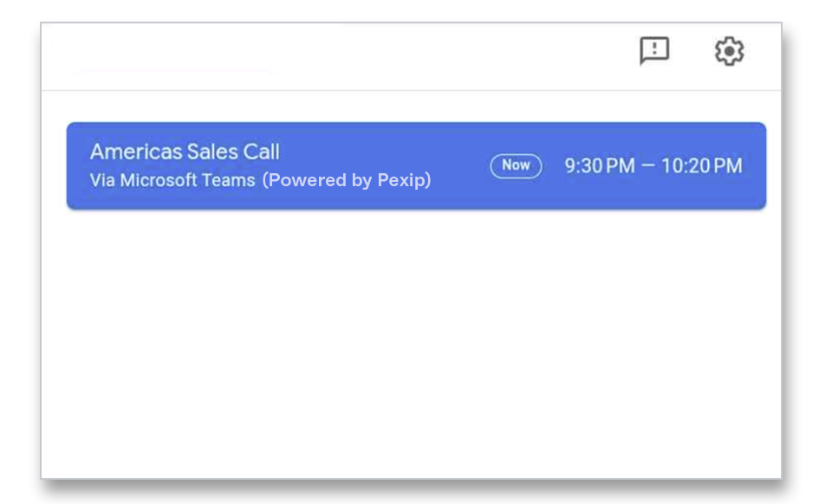
Task: Click the "Now" status badge
Action: coord(516,165)
